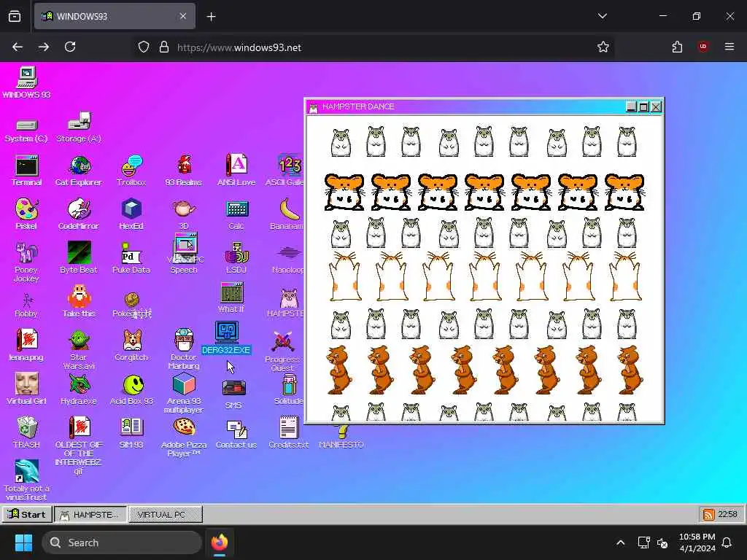Launch Arena 93 multiplayer icon
Image resolution: width=747 pixels, height=560 pixels.
[x=183, y=393]
